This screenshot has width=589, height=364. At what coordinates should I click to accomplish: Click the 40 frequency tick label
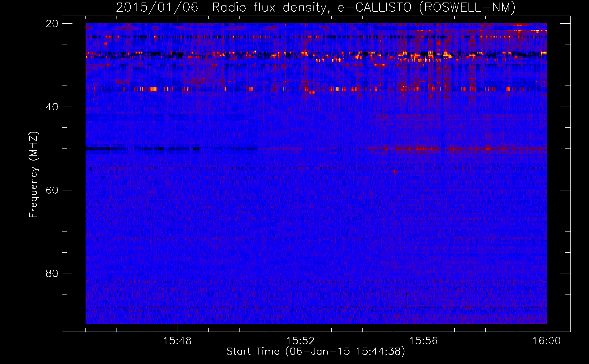(52, 107)
